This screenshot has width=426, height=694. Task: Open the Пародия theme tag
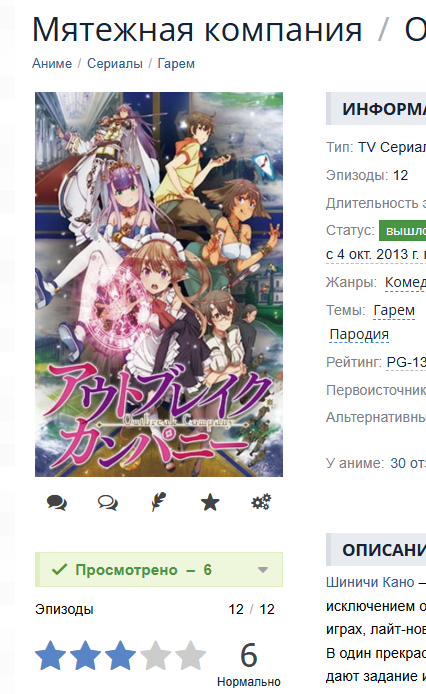click(x=359, y=334)
